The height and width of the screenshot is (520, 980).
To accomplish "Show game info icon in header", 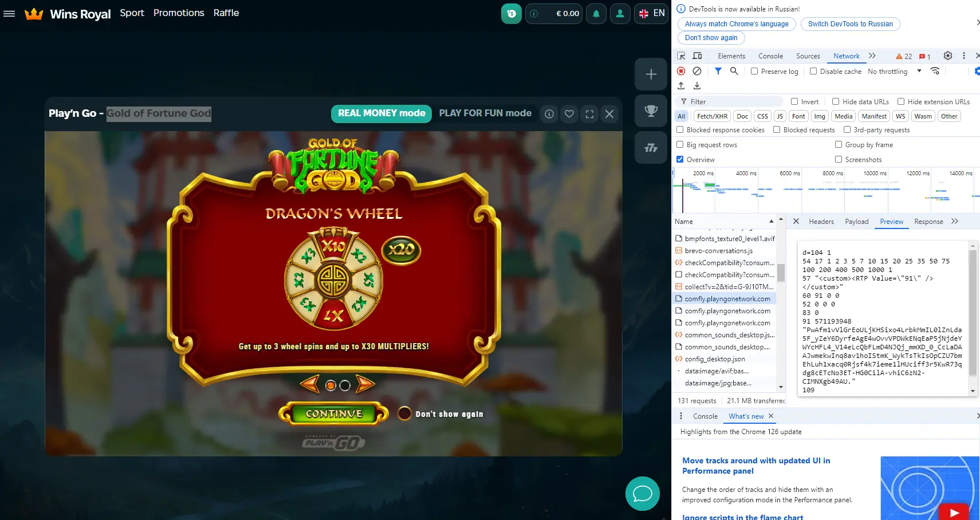I will click(x=549, y=114).
